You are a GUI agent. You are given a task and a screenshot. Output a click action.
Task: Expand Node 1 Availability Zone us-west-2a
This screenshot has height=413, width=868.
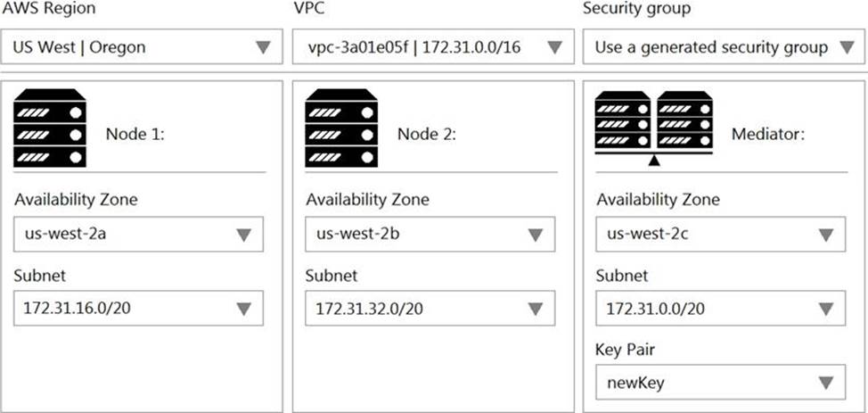(x=138, y=235)
